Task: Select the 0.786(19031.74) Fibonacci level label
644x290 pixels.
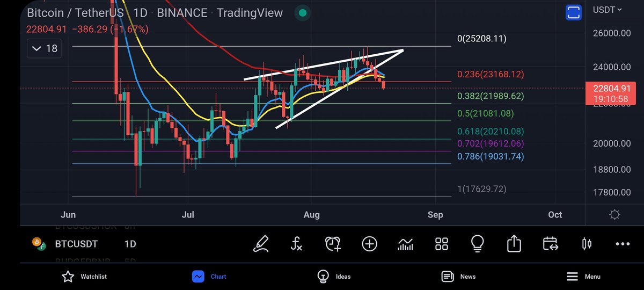Action: (491, 156)
